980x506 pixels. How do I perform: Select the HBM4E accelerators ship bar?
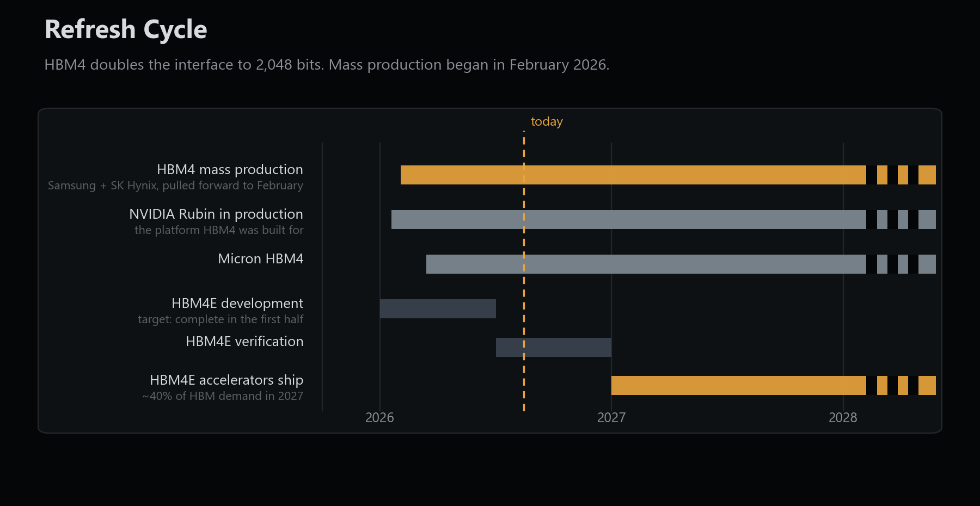(774, 385)
